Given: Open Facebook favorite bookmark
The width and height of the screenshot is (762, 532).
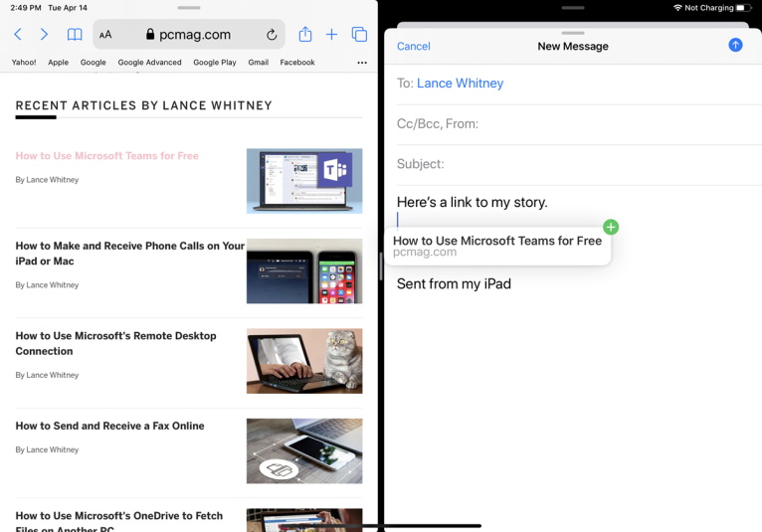Looking at the screenshot, I should tap(297, 63).
